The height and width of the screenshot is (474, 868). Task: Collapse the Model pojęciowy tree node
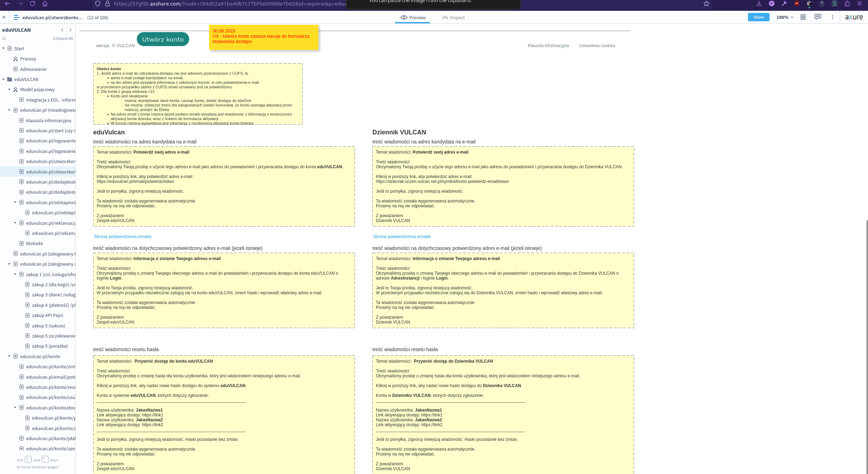point(9,90)
